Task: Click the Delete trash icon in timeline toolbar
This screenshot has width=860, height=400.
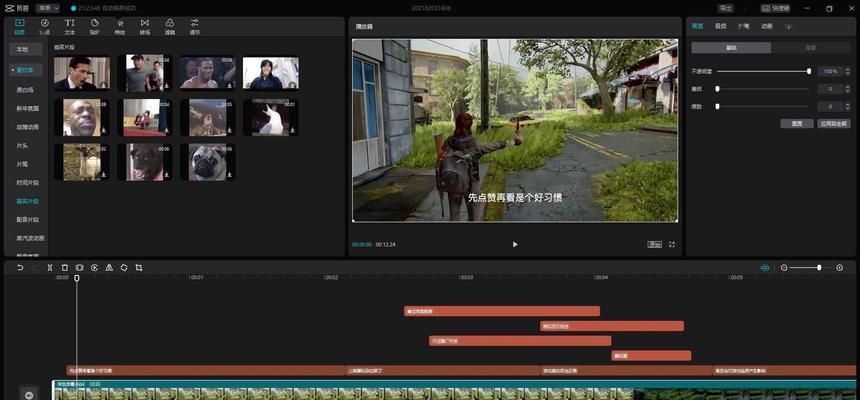Action: 65,267
